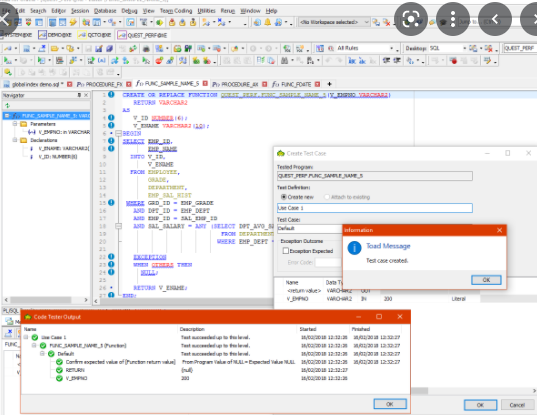The width and height of the screenshot is (537, 415).
Task: Click the Navigator panel pin icon
Action: click(79, 95)
